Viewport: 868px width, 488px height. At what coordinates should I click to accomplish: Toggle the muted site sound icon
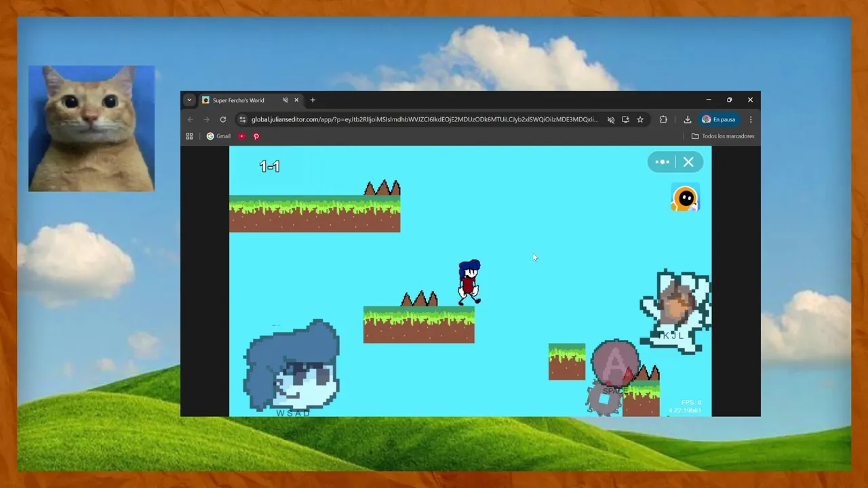611,119
